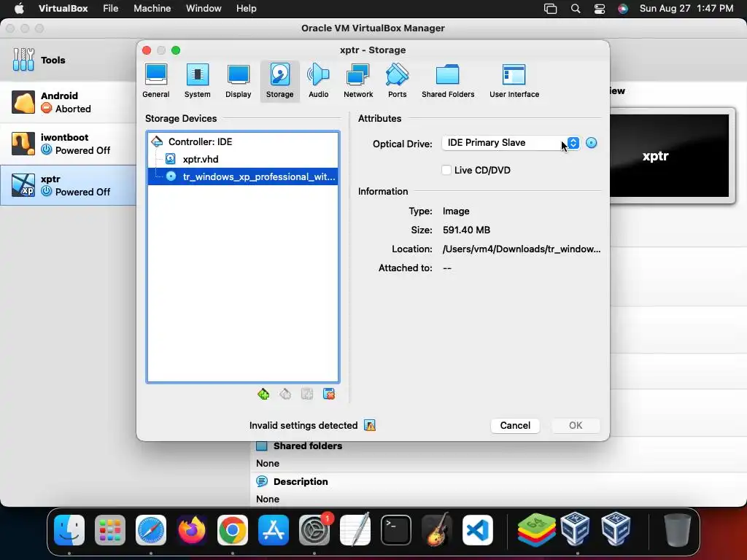Click the invalid settings warning icon
This screenshot has width=747, height=560.
point(370,425)
